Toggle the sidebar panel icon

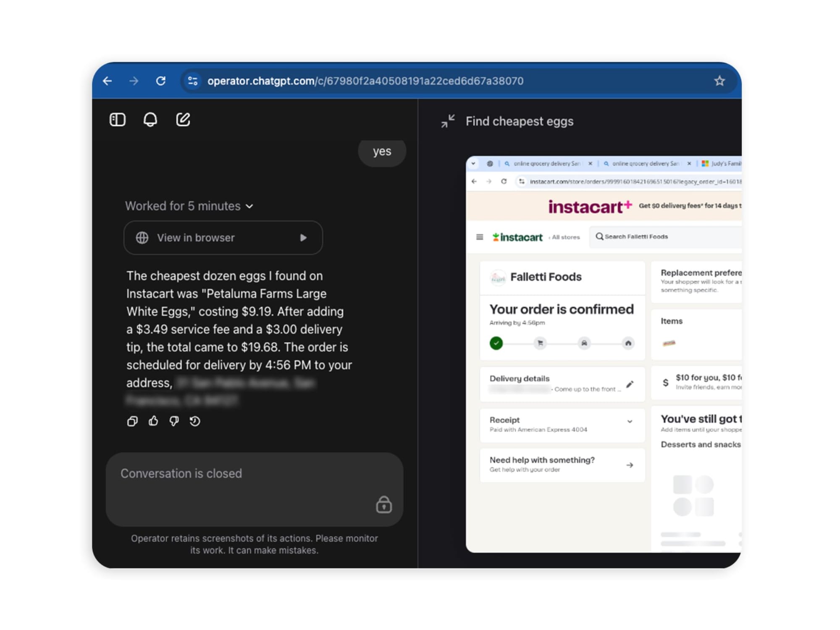point(117,120)
